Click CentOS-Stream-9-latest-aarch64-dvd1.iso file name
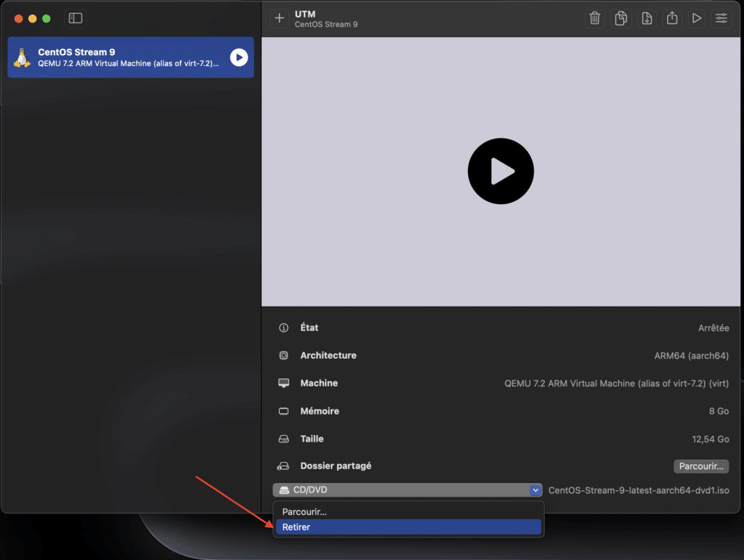Viewport: 744px width, 560px height. tap(639, 490)
